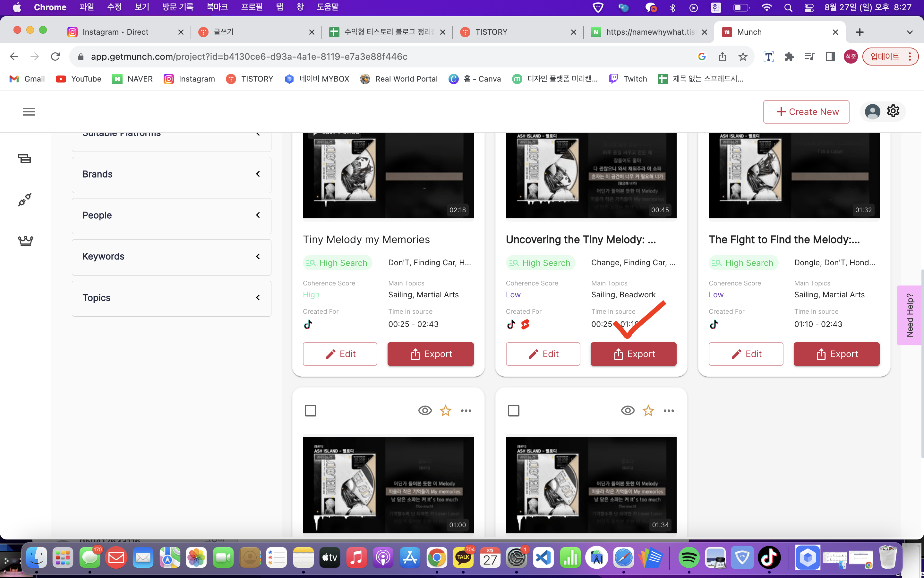Image resolution: width=924 pixels, height=578 pixels.
Task: Expand the Brands filter
Action: click(x=171, y=175)
